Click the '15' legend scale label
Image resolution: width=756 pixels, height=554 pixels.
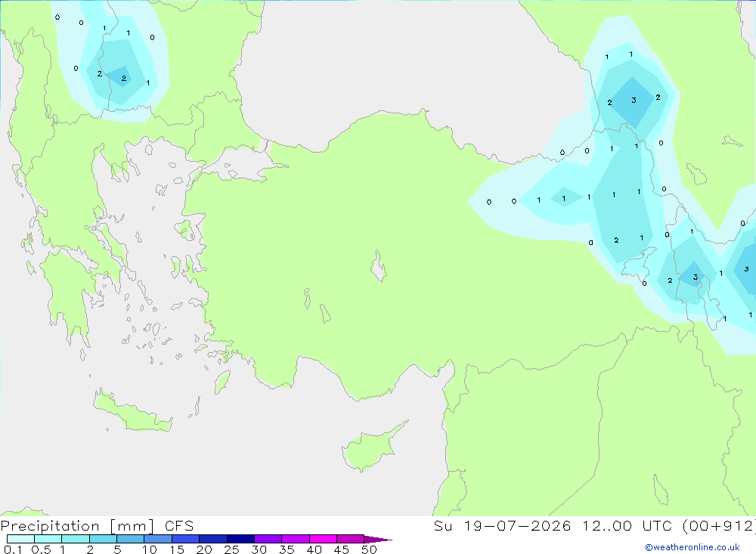pos(177,549)
